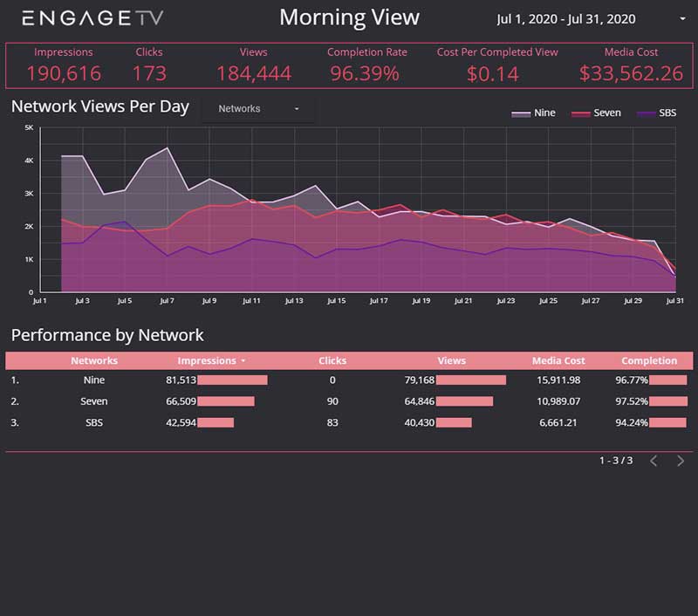Image resolution: width=698 pixels, height=616 pixels.
Task: Click the Completion Rate scorecard
Action: [x=366, y=65]
